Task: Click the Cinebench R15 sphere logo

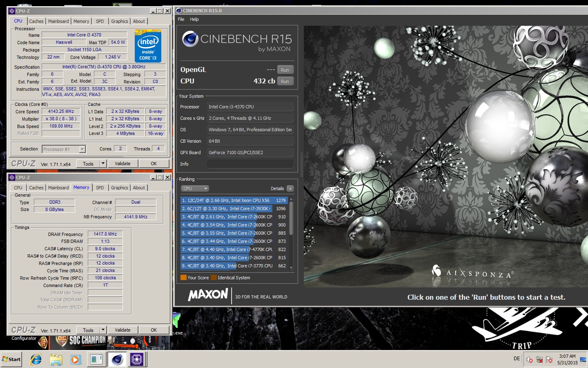Action: pyautogui.click(x=190, y=39)
